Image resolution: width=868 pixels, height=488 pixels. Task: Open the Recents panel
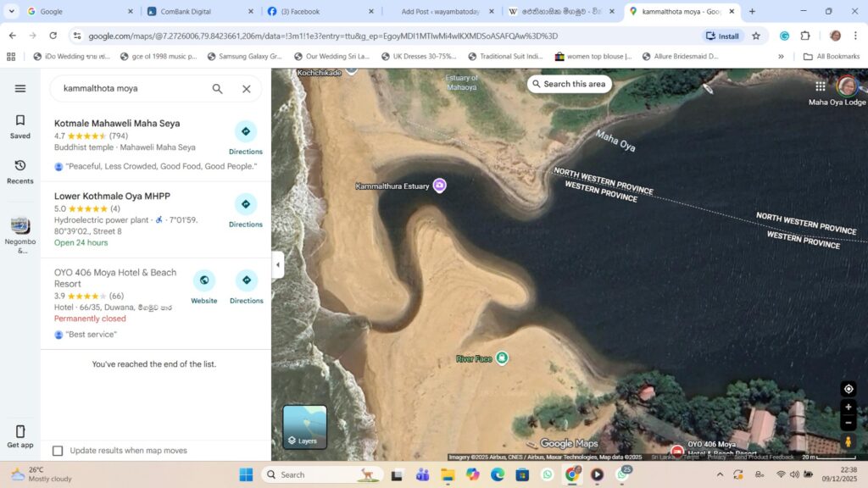point(20,171)
